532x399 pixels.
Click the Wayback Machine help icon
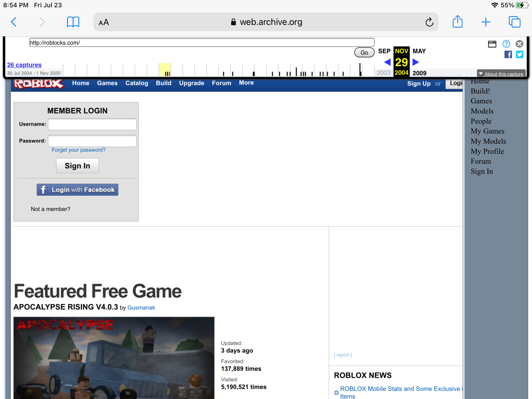(506, 43)
